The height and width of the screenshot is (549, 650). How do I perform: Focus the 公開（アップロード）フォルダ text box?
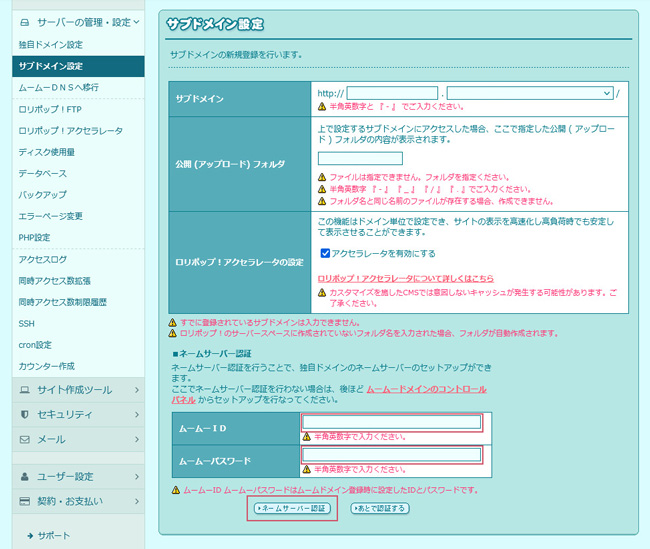(x=360, y=158)
